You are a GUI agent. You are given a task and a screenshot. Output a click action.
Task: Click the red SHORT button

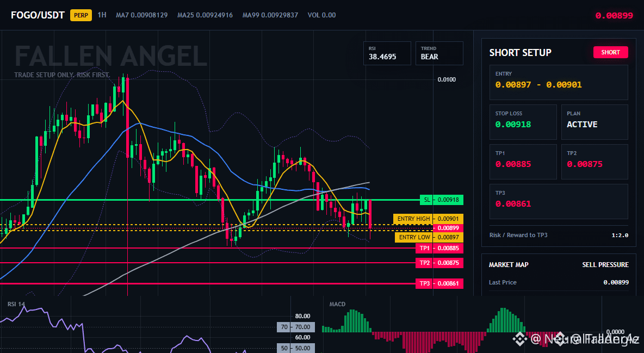(x=610, y=52)
